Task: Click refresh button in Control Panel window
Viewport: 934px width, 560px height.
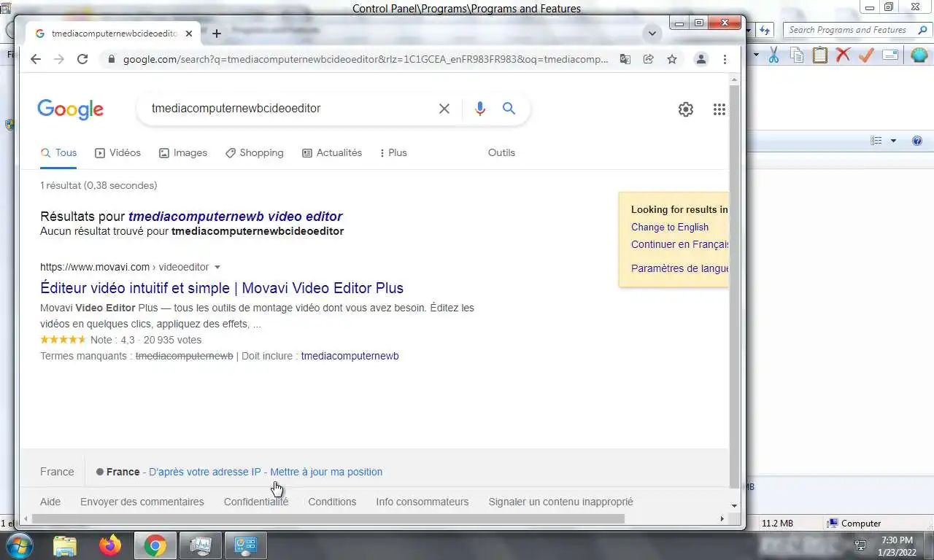Action: [765, 30]
